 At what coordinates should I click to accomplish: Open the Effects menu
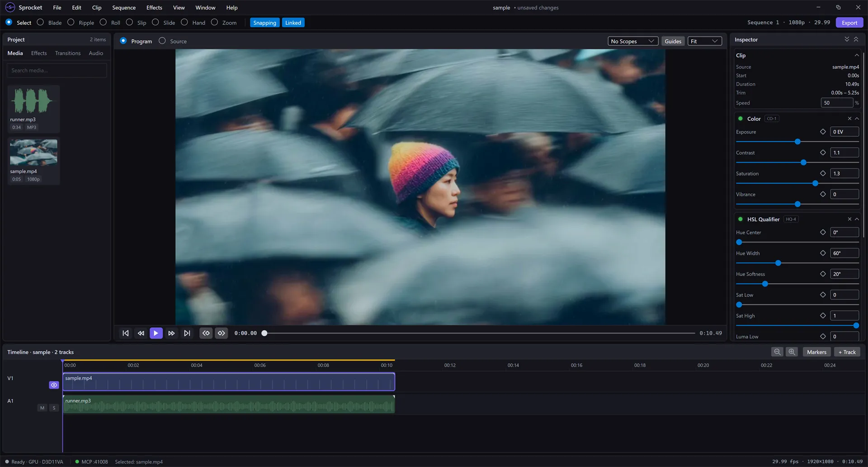pos(154,8)
